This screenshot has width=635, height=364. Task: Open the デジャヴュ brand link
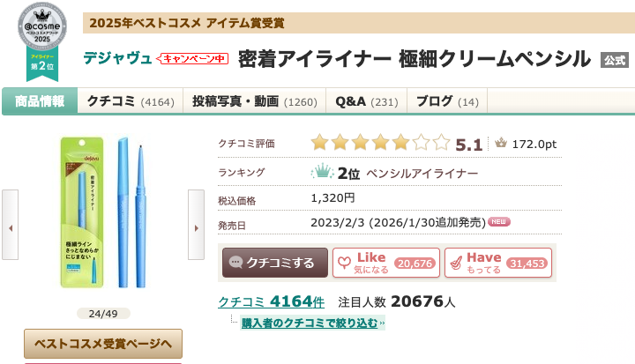click(118, 59)
